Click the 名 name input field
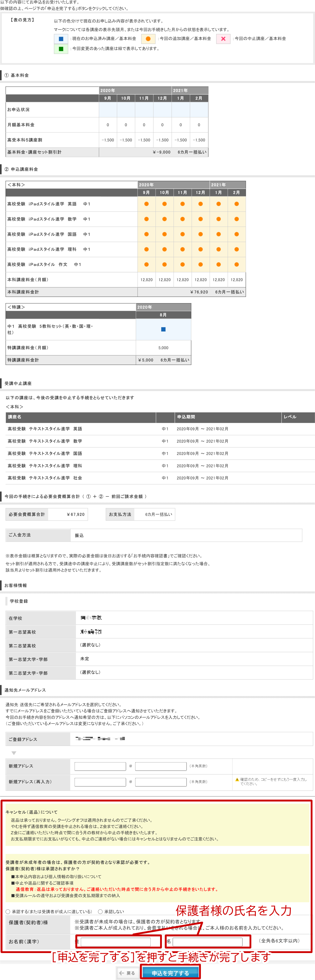The image size is (315, 980). [208, 942]
